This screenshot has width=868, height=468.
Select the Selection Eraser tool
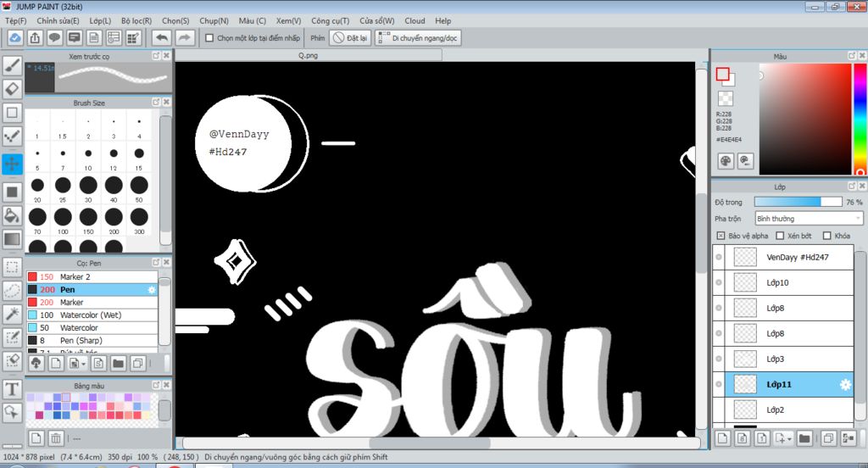(12, 360)
